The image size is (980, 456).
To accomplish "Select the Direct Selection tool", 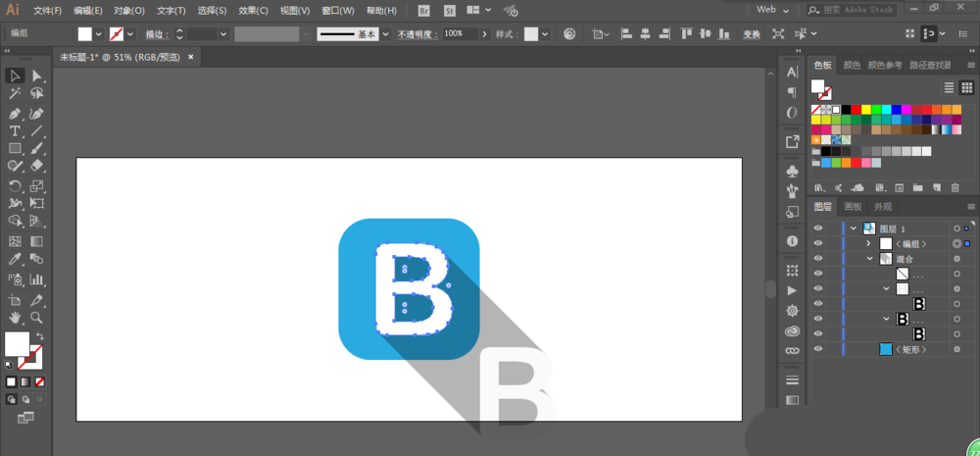I will pos(37,76).
